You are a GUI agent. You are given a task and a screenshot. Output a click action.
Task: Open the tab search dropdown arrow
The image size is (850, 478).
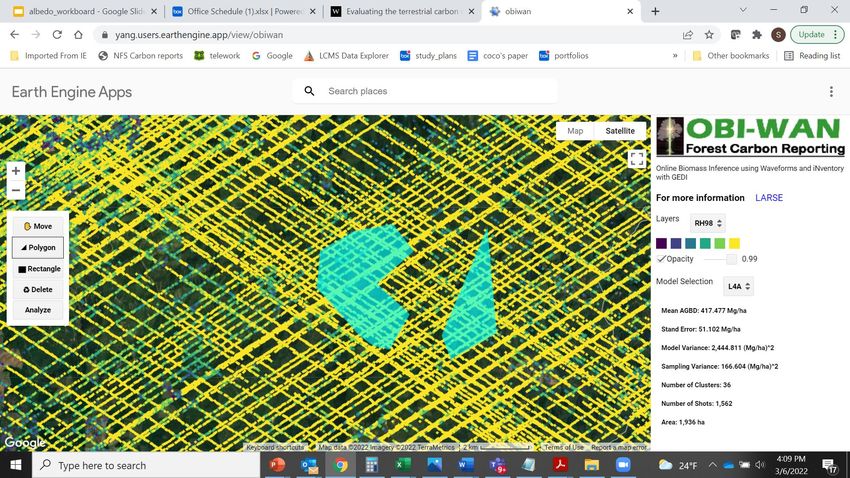tap(743, 10)
